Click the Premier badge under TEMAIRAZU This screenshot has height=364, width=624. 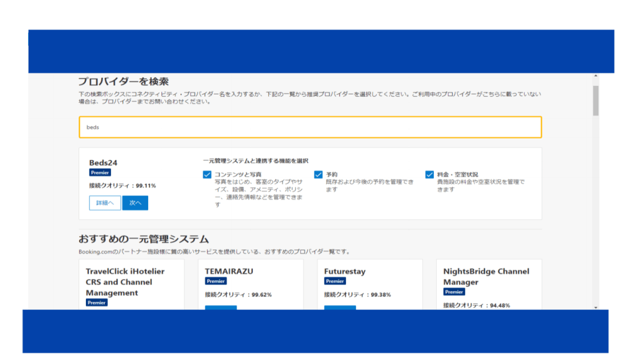[216, 281]
